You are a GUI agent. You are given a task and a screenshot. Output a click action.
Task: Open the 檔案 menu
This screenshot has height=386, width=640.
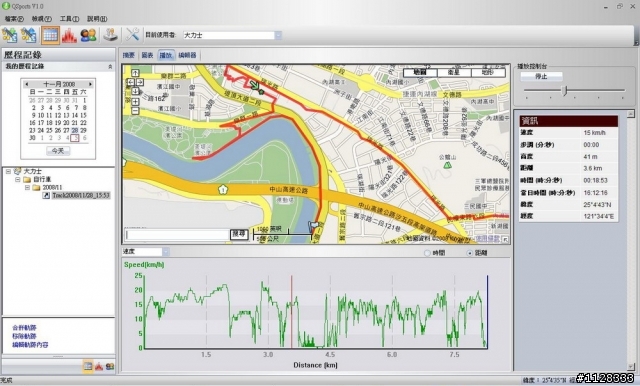[14, 19]
